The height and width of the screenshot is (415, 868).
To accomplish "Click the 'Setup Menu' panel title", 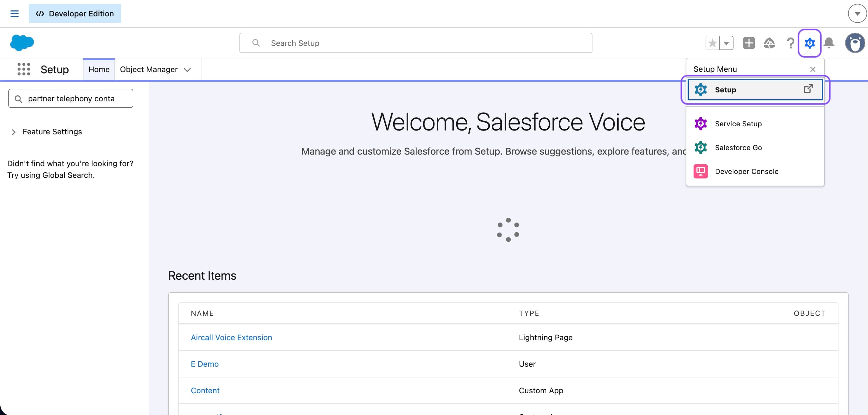I will pyautogui.click(x=715, y=69).
